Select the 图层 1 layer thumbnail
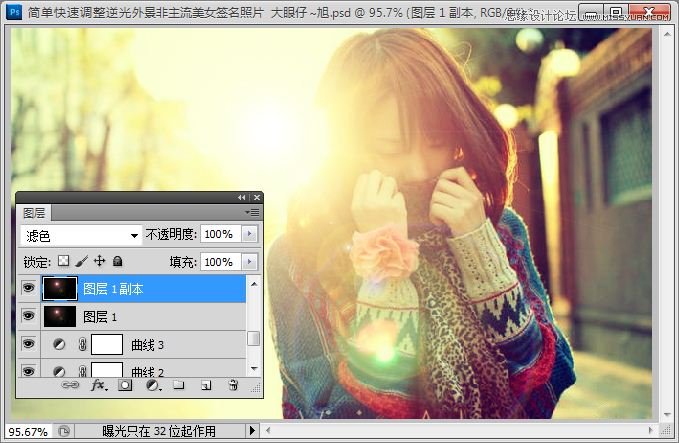The image size is (679, 443). click(x=60, y=316)
